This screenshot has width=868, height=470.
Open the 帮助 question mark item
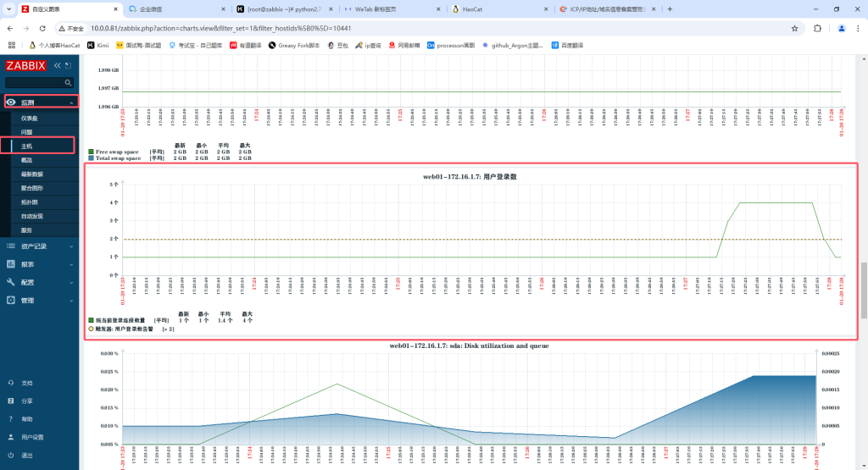pyautogui.click(x=27, y=419)
